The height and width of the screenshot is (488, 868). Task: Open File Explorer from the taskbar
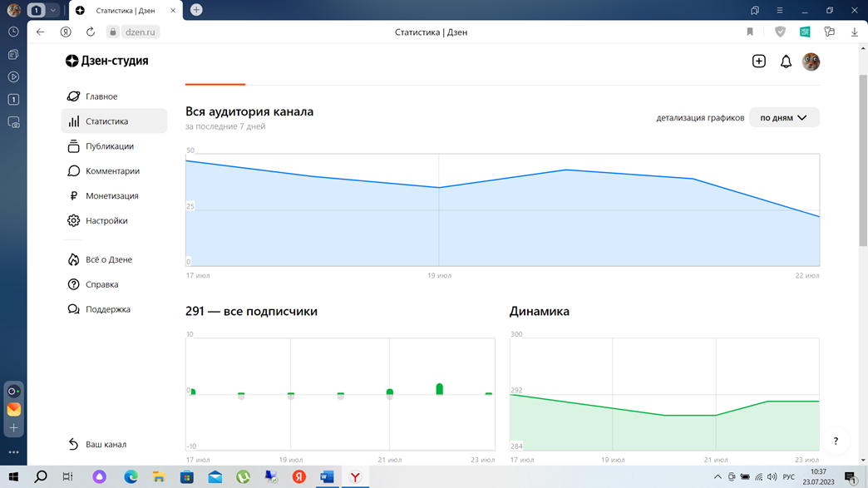click(x=159, y=476)
